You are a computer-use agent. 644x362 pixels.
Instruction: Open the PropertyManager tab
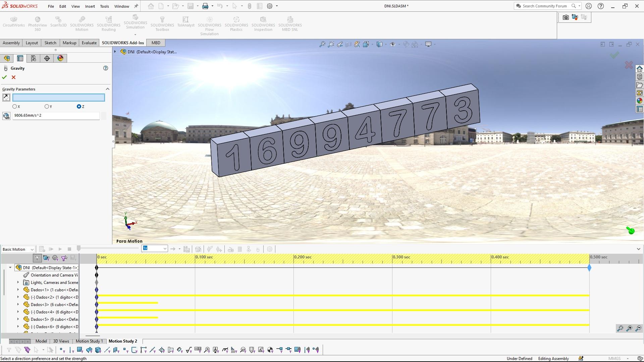pos(20,58)
